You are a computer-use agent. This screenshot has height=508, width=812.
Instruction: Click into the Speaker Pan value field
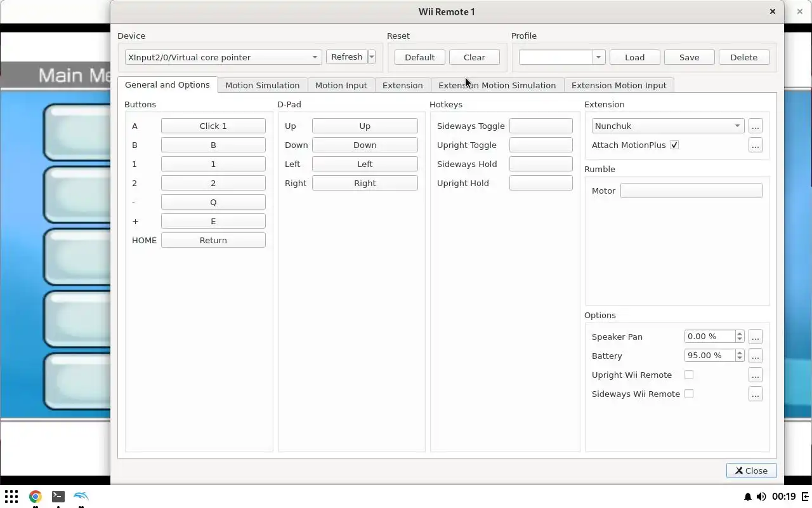710,337
